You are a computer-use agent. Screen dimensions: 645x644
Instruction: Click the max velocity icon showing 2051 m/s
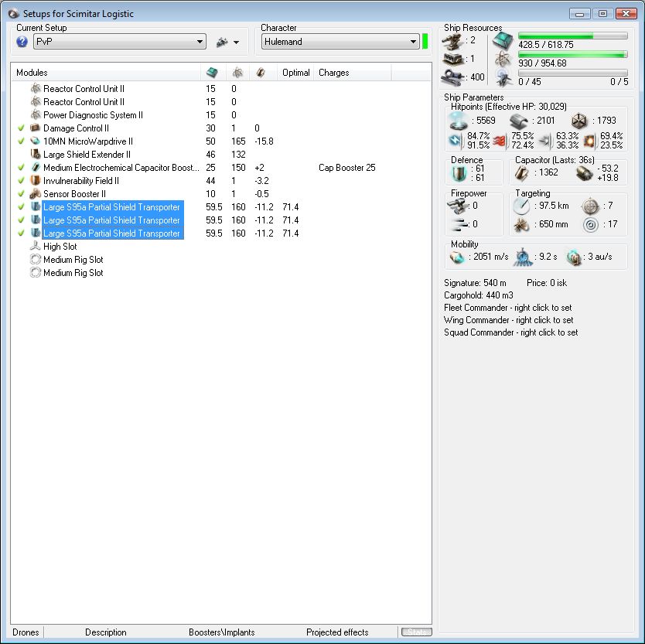(x=456, y=257)
